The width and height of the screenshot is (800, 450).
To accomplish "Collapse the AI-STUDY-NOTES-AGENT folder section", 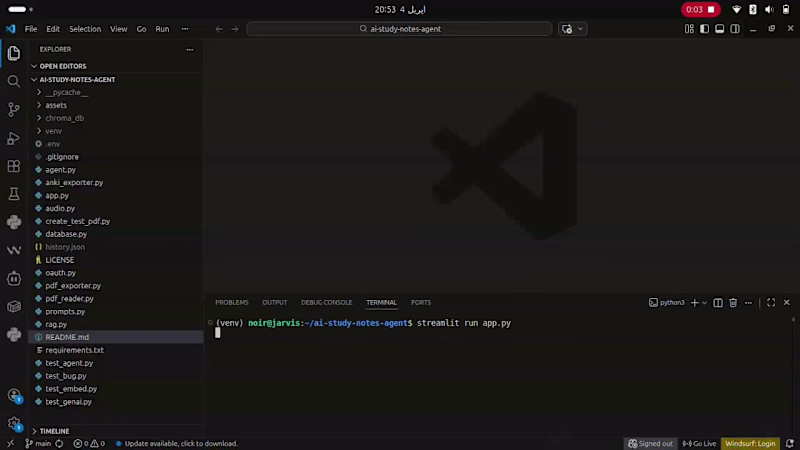I will (x=34, y=80).
